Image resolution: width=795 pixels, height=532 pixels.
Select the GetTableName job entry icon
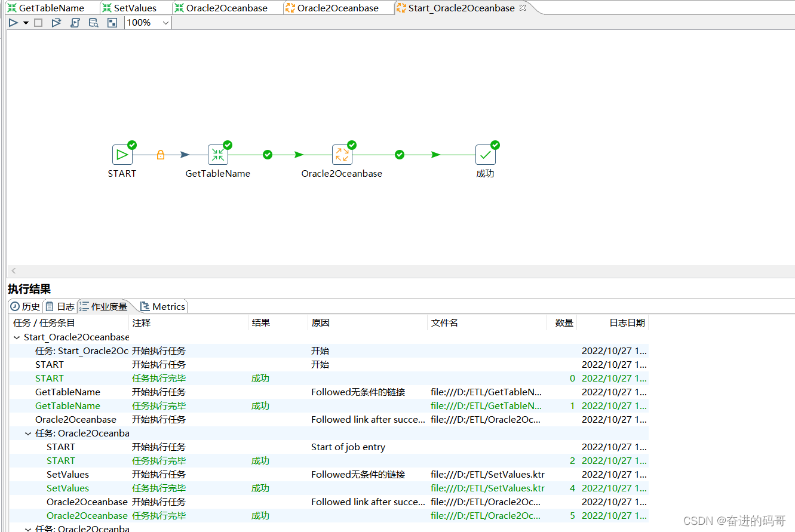click(x=218, y=155)
